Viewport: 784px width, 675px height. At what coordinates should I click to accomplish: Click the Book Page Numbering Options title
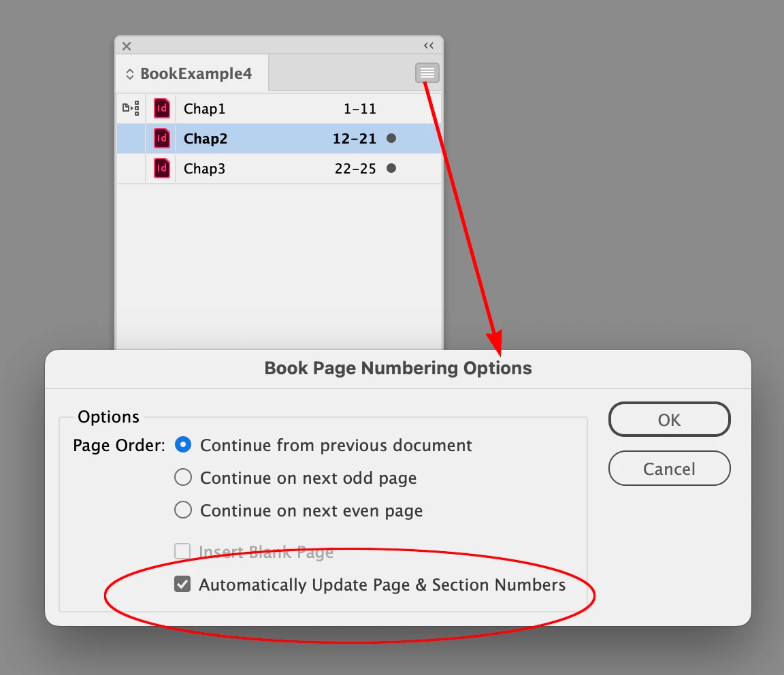[x=398, y=368]
